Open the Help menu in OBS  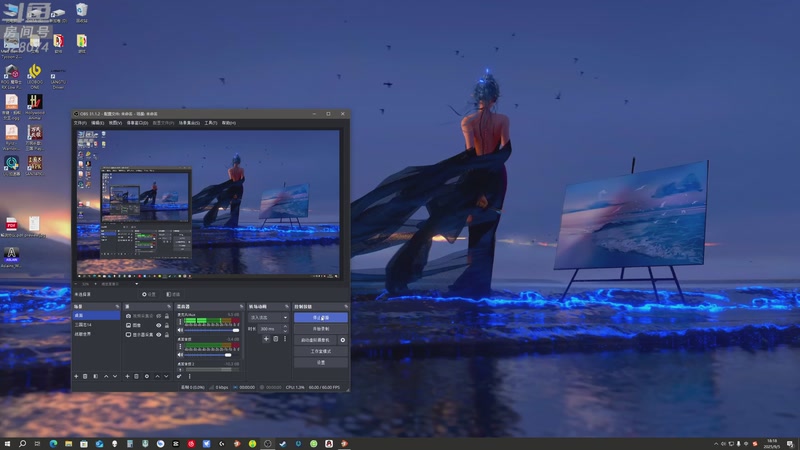[x=229, y=123]
